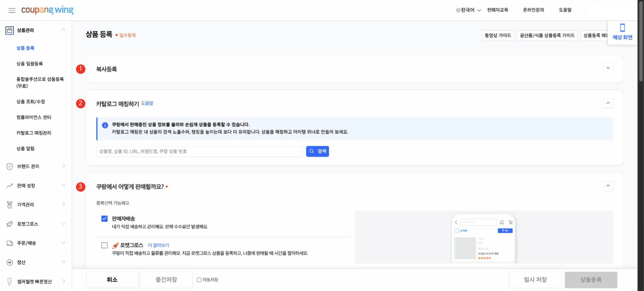
Task: Go to 상품 조회/수정
Action: (31, 102)
